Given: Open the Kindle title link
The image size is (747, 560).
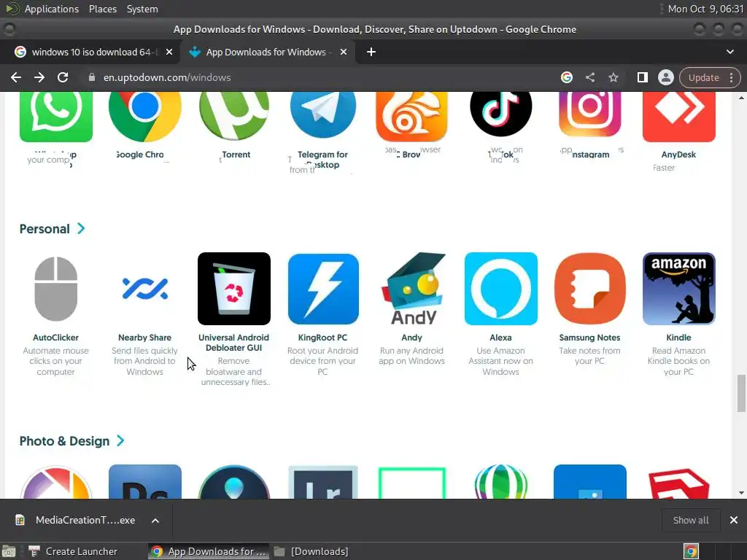Looking at the screenshot, I should 679,338.
